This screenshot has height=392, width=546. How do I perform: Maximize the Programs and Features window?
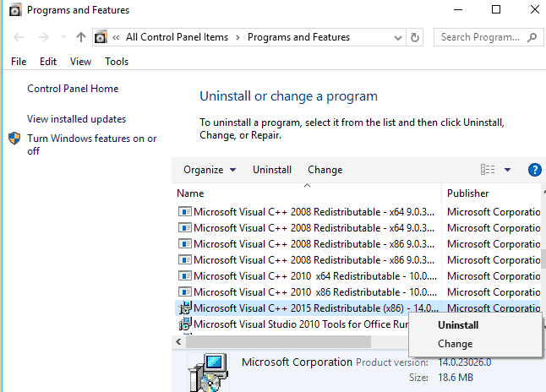(x=496, y=9)
